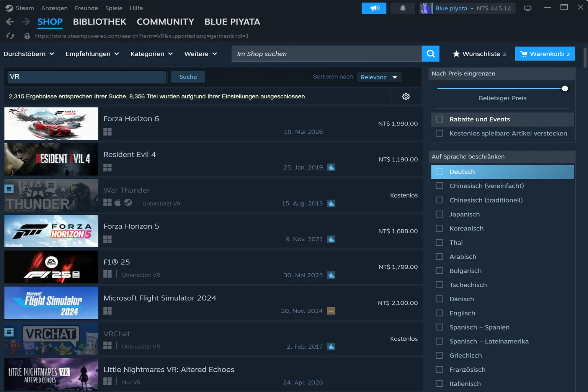
Task: Expand the Empfehlungen menu
Action: click(x=92, y=54)
